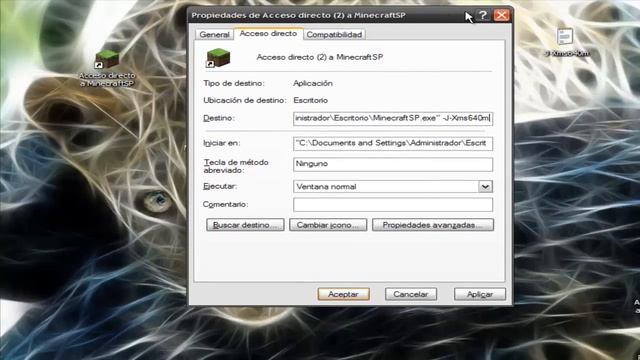Click the Aplicar button
Screen dimensions: 640x360
pyautogui.click(x=480, y=294)
